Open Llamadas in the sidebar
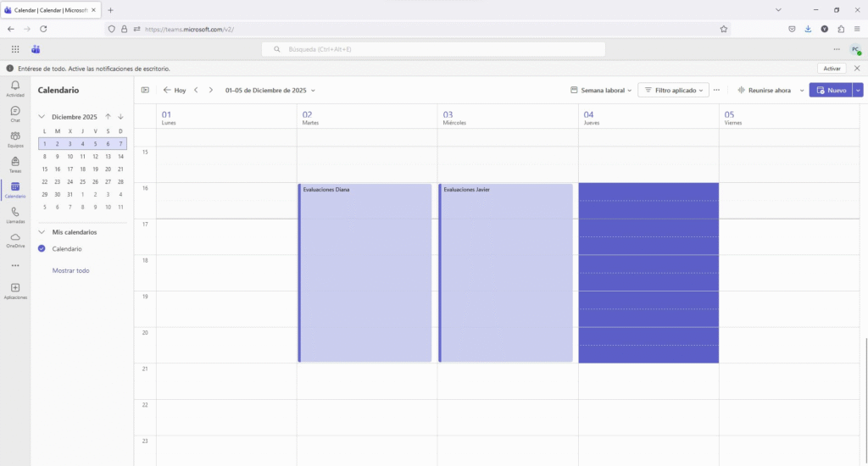The image size is (868, 466). click(15, 214)
